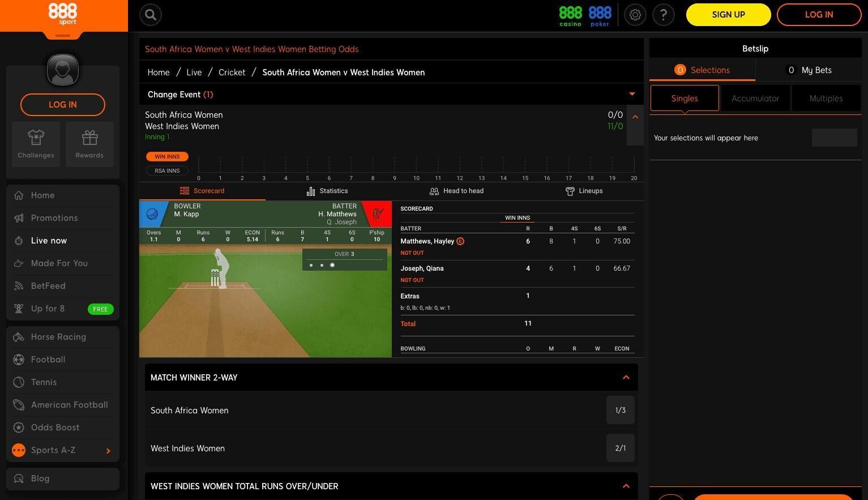This screenshot has width=868, height=500.
Task: Go to Home breadcrumb link
Action: point(159,72)
